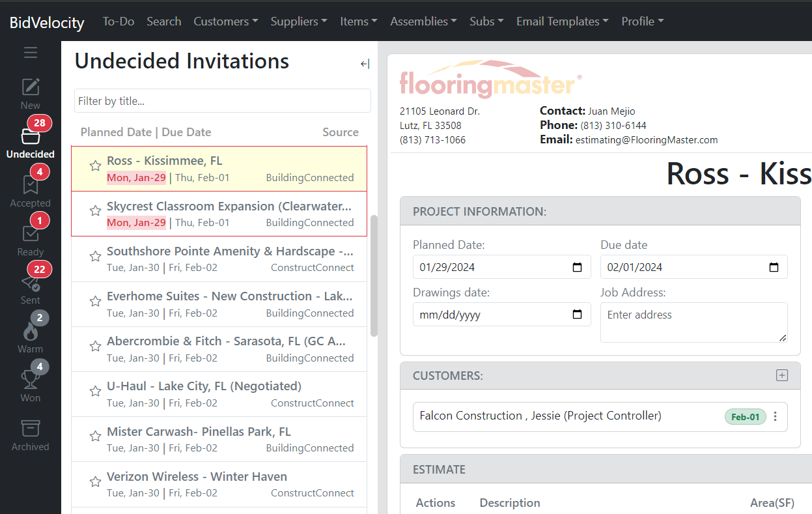Click the invitations list scrollbar
812x514 pixels.
374,276
